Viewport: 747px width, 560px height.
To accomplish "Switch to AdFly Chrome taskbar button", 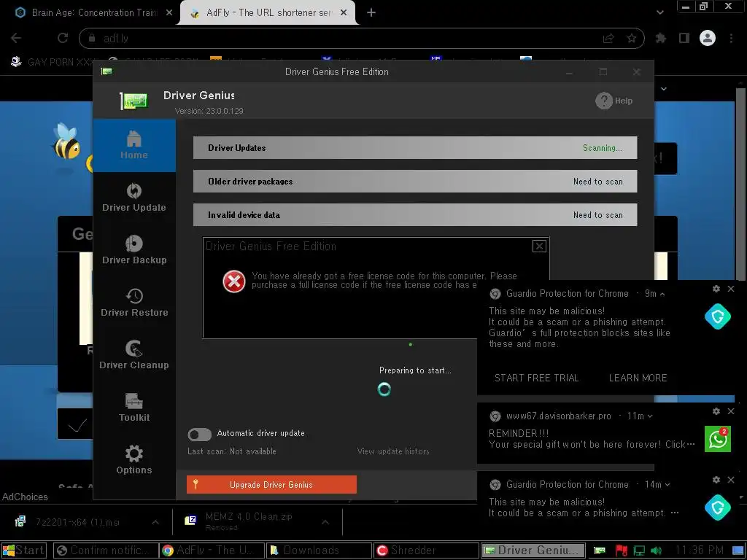I will point(212,551).
